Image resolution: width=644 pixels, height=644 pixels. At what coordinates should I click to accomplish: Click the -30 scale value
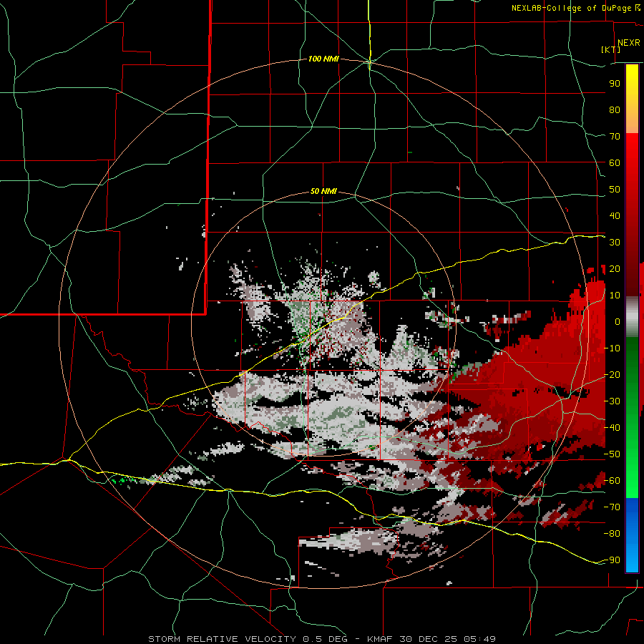[612, 401]
